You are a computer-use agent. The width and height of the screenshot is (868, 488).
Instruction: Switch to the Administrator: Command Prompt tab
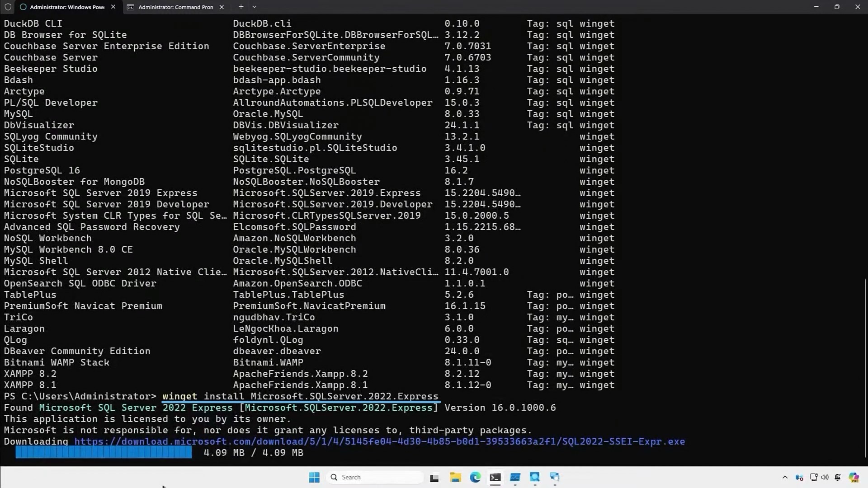tap(175, 7)
